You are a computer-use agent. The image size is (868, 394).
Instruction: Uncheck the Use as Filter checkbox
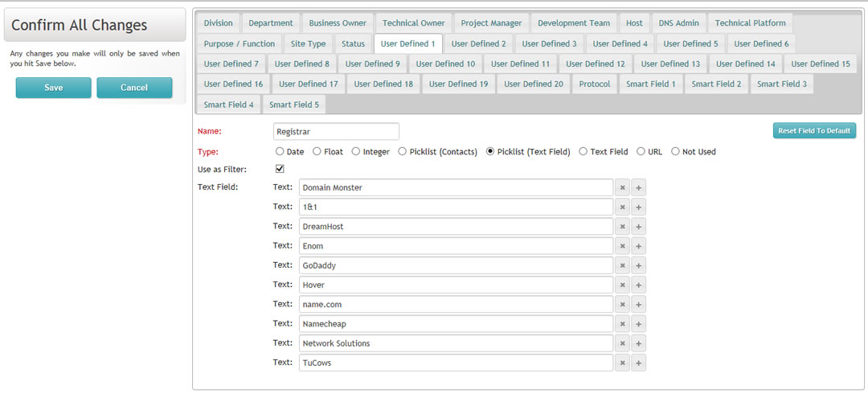coord(280,169)
